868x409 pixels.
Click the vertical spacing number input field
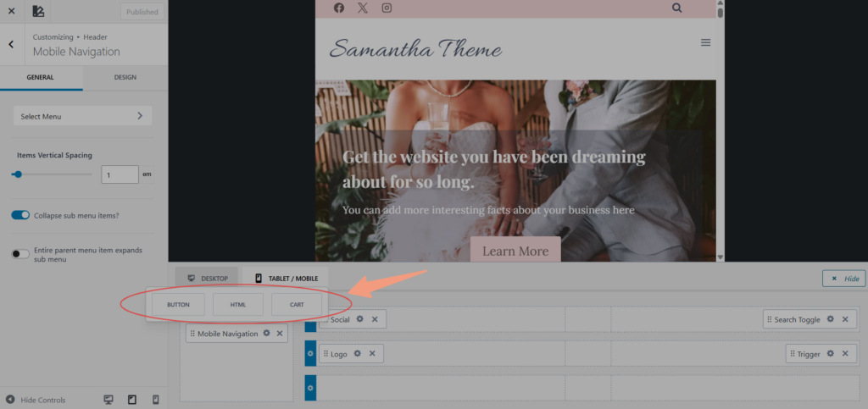tap(120, 174)
